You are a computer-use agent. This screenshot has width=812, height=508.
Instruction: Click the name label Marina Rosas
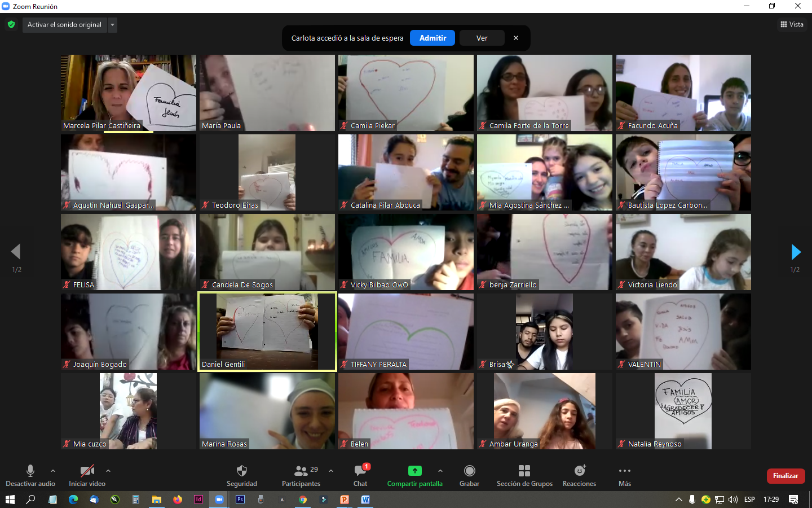(224, 444)
